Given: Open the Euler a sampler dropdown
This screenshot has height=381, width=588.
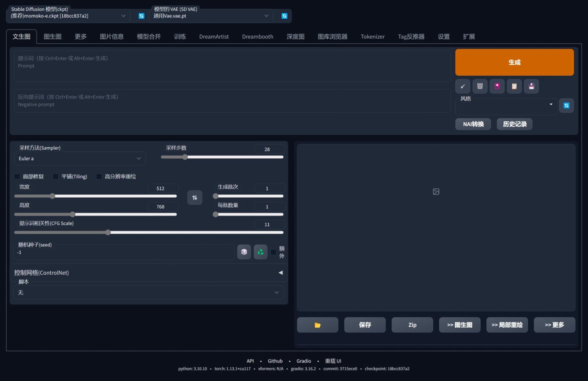Looking at the screenshot, I should (80, 159).
